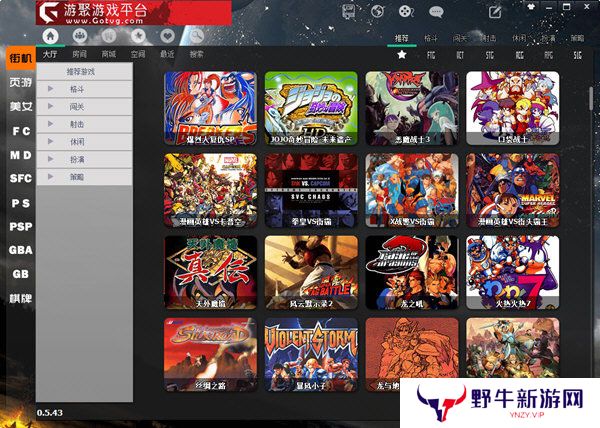Open the 恶魔战士3 game cover

tap(412, 108)
